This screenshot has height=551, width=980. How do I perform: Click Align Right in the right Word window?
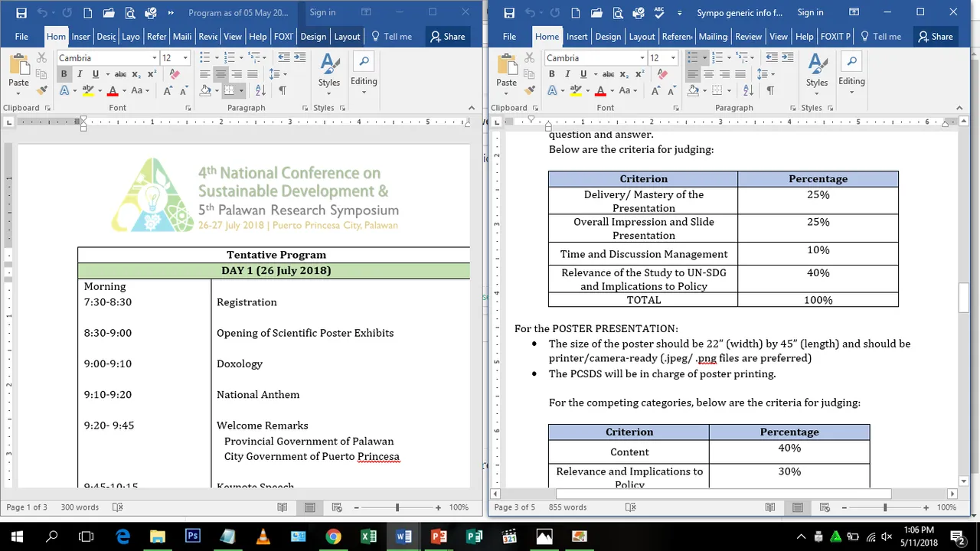724,74
